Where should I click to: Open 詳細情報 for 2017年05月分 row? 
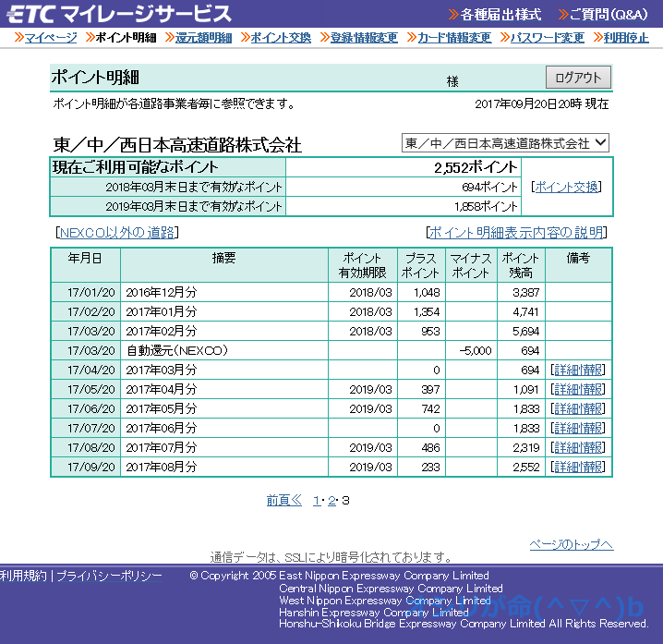tap(578, 408)
